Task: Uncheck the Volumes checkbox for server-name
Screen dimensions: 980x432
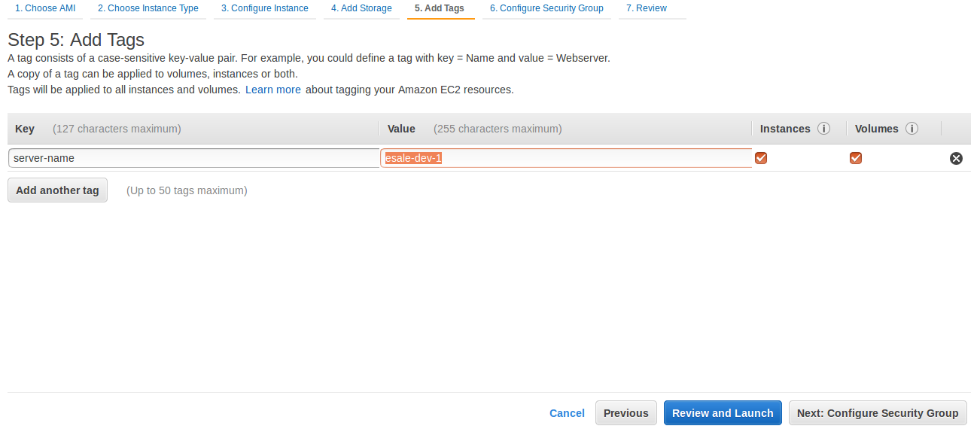Action: tap(856, 158)
